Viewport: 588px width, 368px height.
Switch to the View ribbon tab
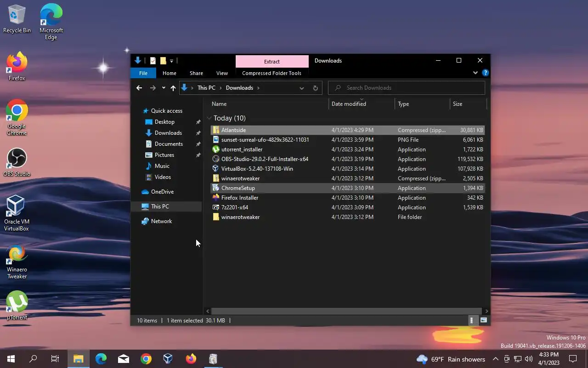pos(222,73)
